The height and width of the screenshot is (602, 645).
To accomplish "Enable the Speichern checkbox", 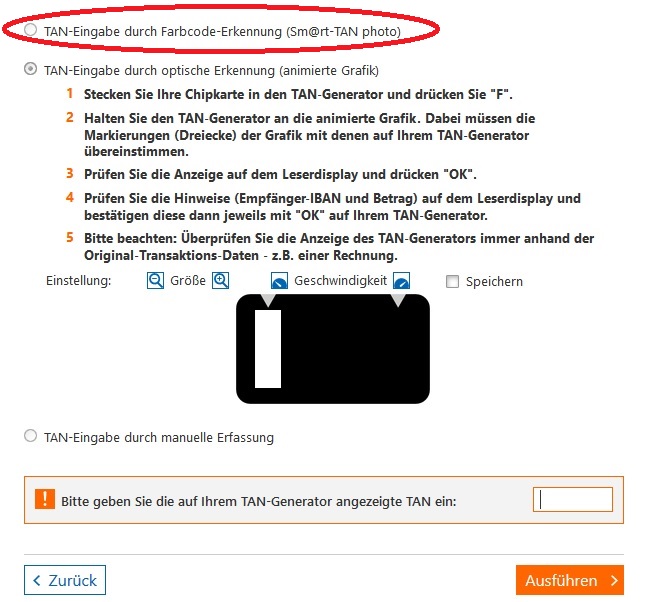I will (452, 282).
